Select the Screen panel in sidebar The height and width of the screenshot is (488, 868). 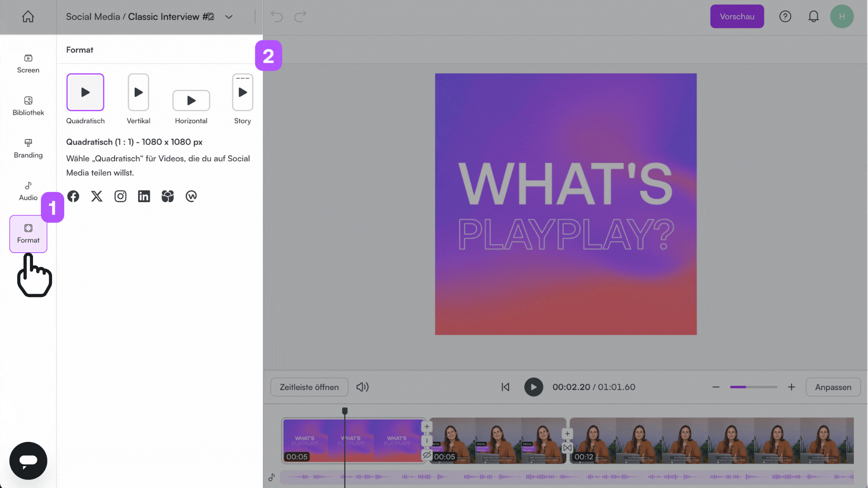click(28, 63)
